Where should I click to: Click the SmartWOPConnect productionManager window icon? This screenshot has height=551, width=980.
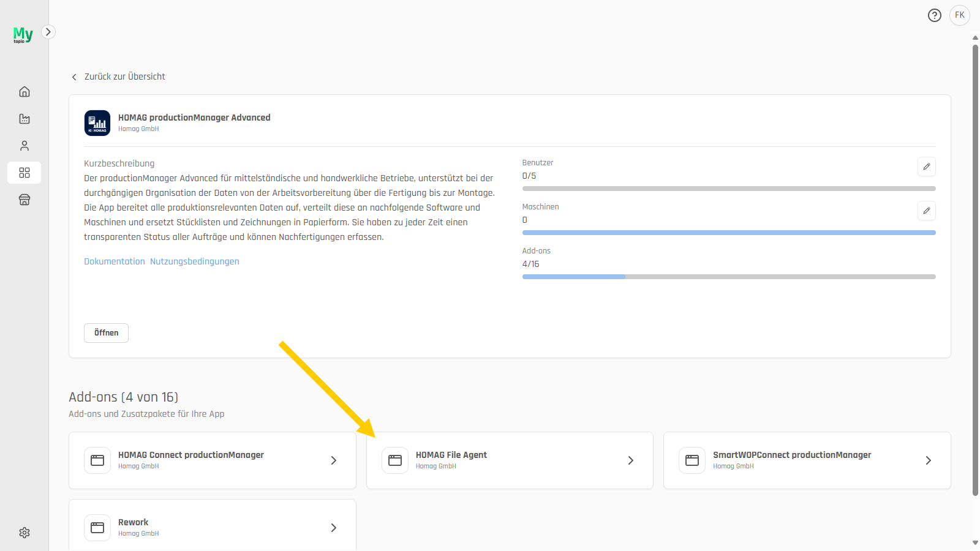click(692, 460)
